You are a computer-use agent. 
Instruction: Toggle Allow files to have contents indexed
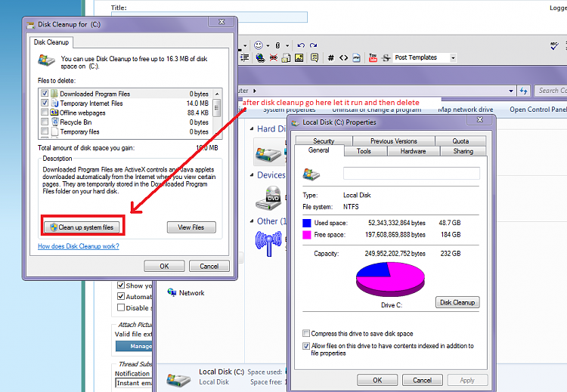point(306,346)
